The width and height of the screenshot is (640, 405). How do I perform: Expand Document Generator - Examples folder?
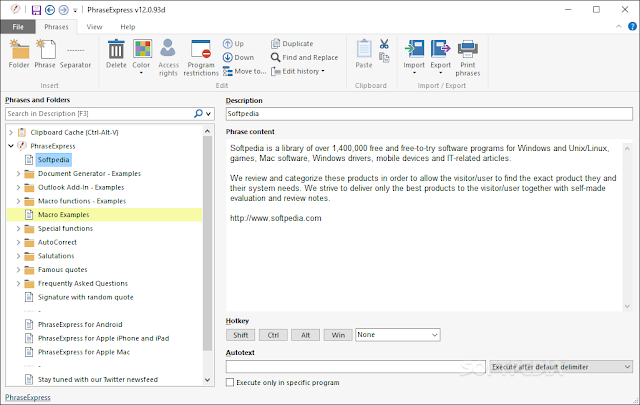pyautogui.click(x=18, y=174)
